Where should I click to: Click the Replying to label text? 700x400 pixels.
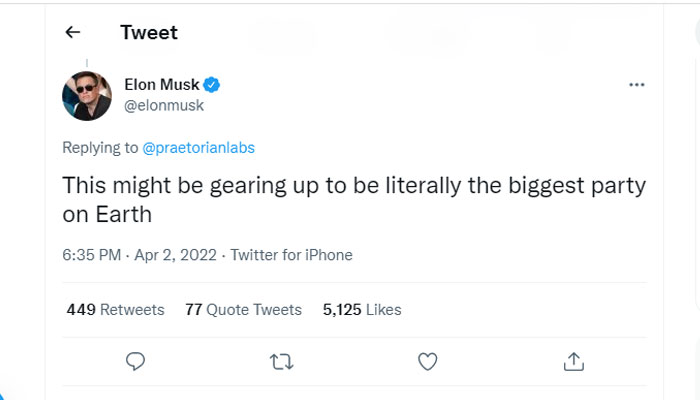coord(100,147)
